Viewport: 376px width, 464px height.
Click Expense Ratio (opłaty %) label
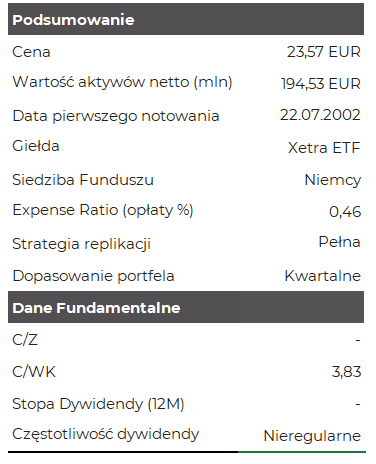[103, 210]
